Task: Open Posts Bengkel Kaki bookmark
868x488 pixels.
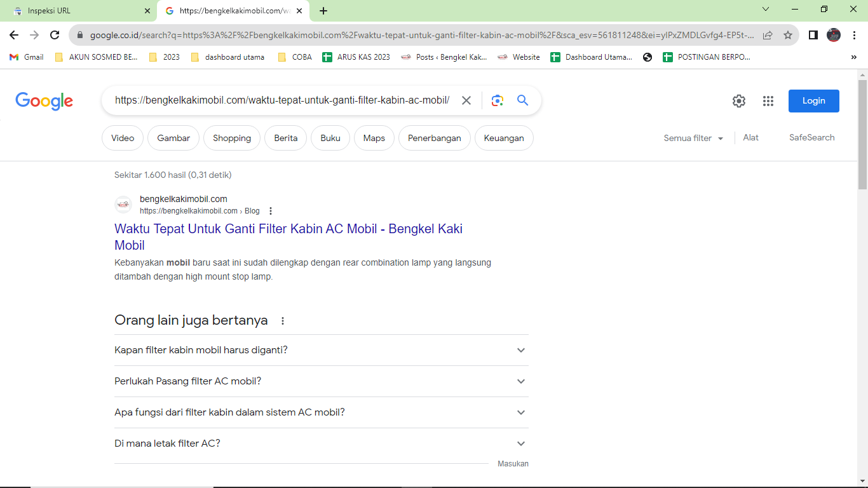Action: tap(444, 57)
